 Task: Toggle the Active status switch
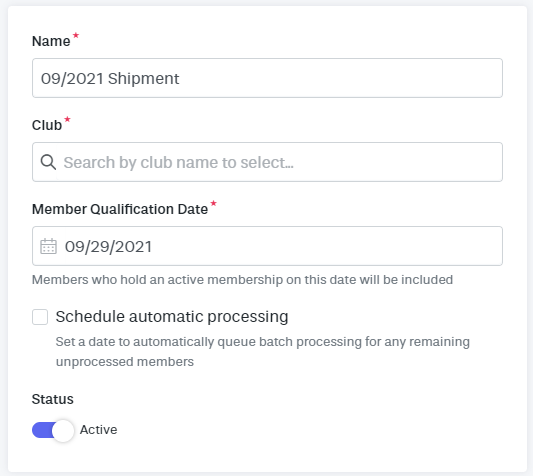[x=53, y=430]
